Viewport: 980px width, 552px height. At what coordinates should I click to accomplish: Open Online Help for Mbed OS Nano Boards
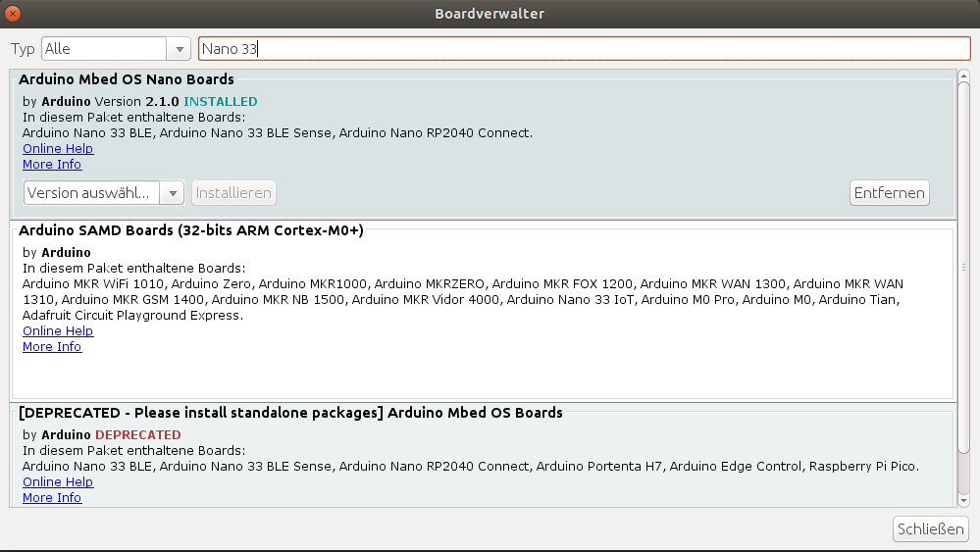58,149
